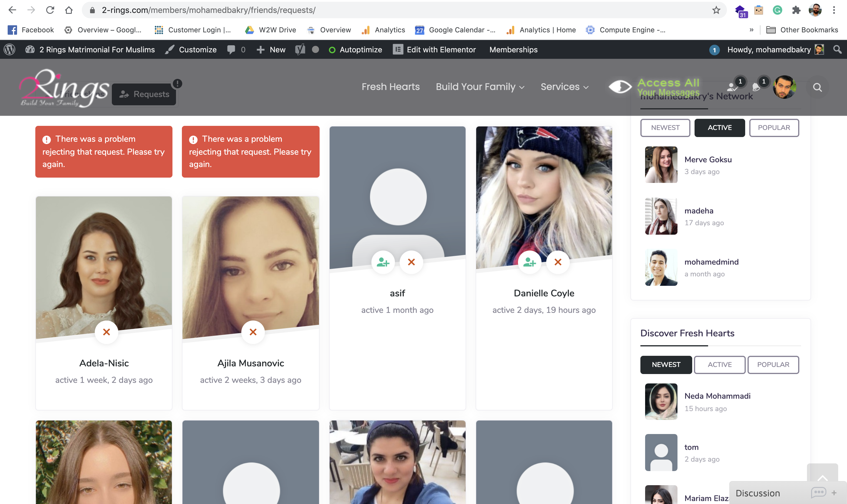Screen dimensions: 847x504
Task: Go back to the previous browser page
Action: pyautogui.click(x=12, y=10)
